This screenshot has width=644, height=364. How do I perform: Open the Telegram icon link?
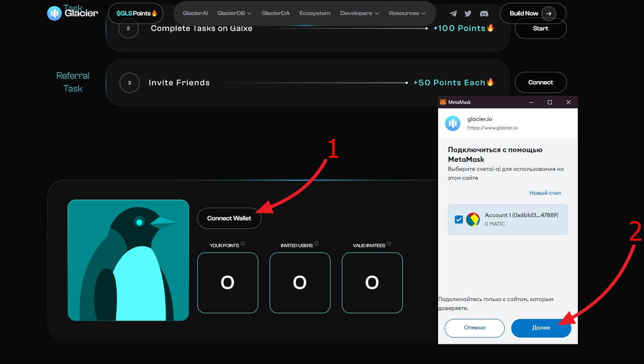(453, 14)
